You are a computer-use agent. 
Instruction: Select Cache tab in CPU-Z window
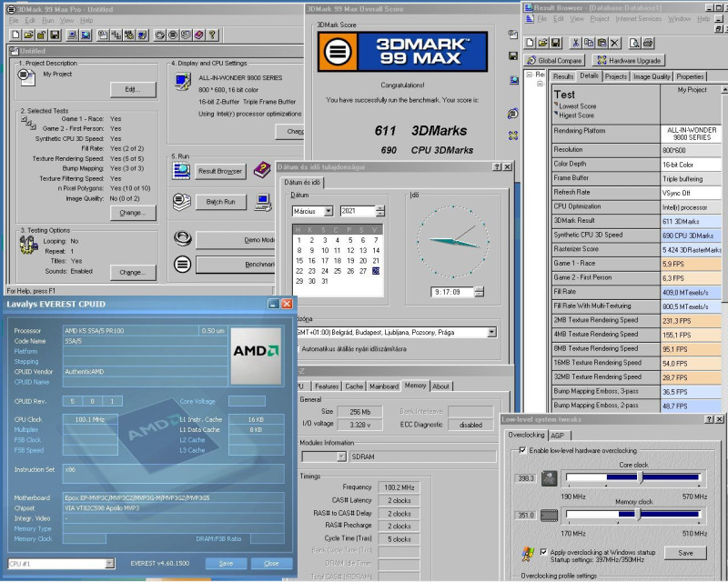(x=354, y=386)
